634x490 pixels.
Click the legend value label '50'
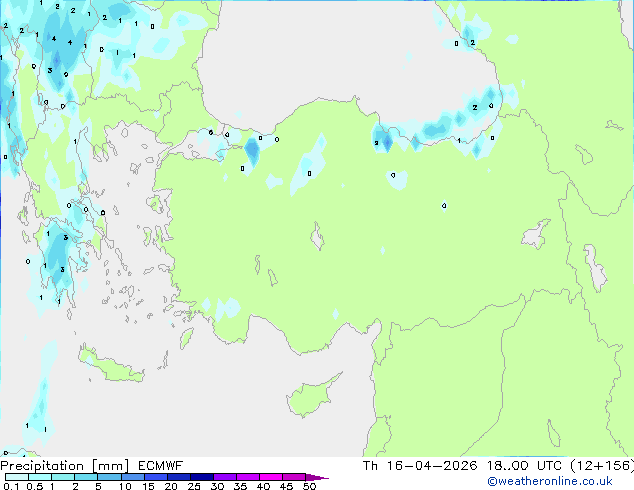tap(309, 486)
